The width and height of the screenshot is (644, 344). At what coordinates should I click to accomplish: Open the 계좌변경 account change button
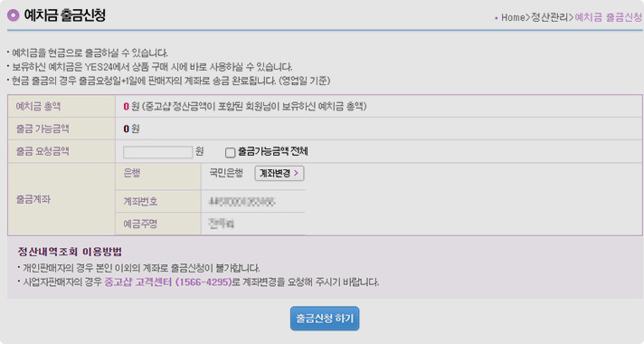click(279, 174)
